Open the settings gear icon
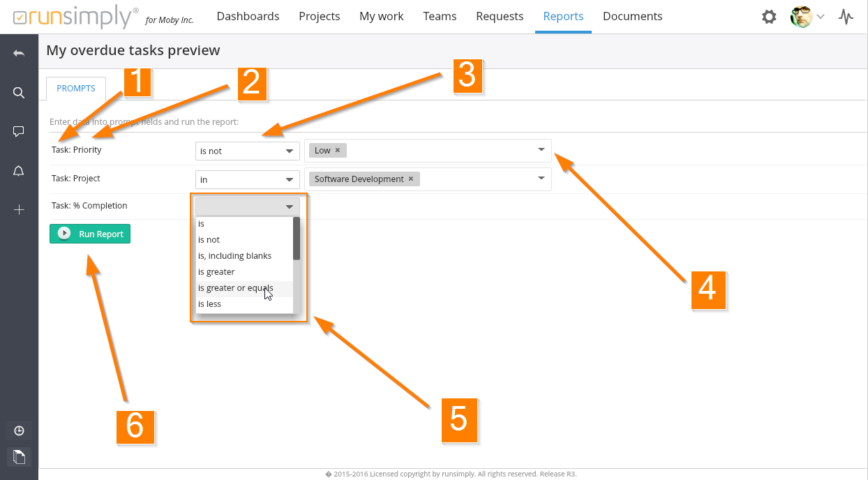Image resolution: width=868 pixels, height=480 pixels. [769, 17]
